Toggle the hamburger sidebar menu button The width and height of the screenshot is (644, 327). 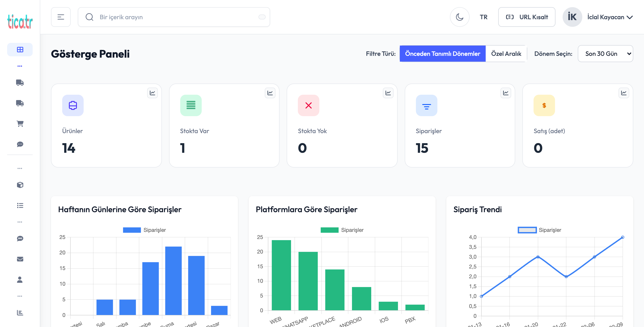[61, 17]
